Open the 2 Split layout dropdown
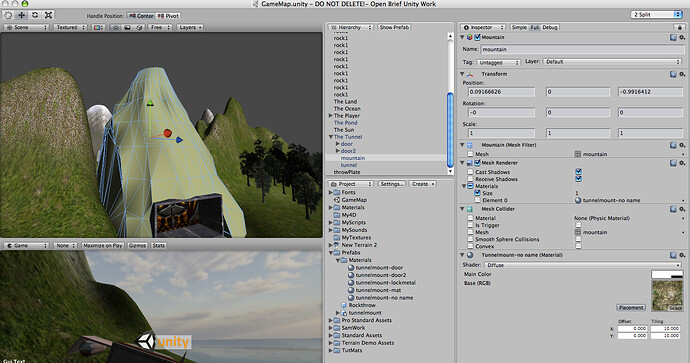The height and width of the screenshot is (363, 690). (656, 15)
